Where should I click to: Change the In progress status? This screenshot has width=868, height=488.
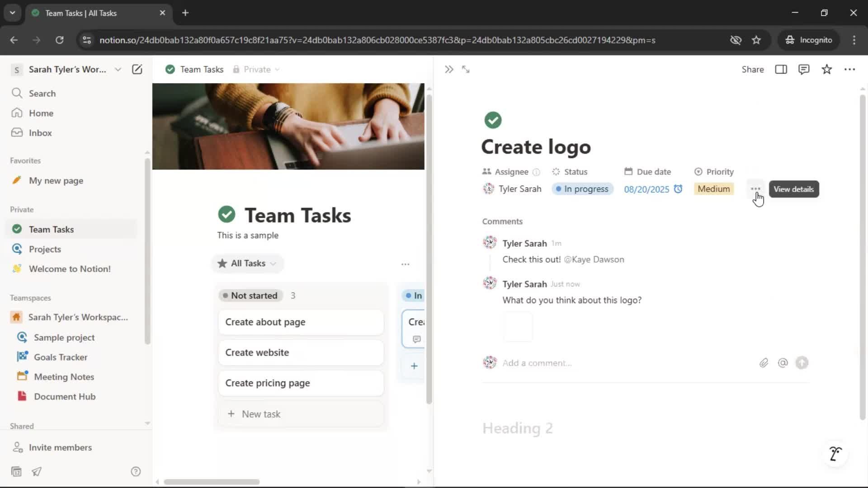pos(582,189)
